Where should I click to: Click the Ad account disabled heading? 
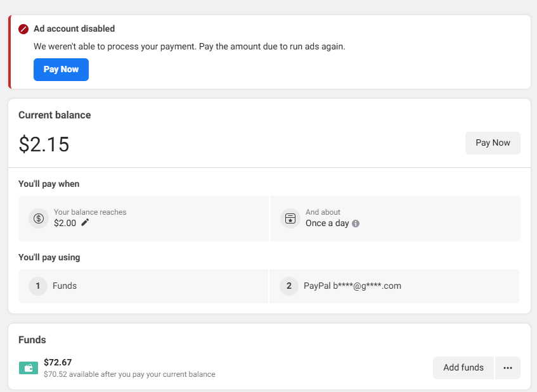coord(74,29)
